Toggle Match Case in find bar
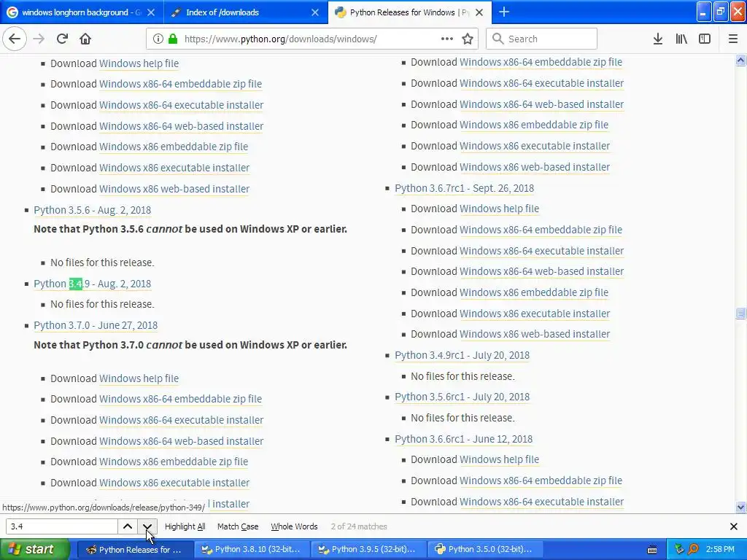747x560 pixels. click(x=238, y=526)
